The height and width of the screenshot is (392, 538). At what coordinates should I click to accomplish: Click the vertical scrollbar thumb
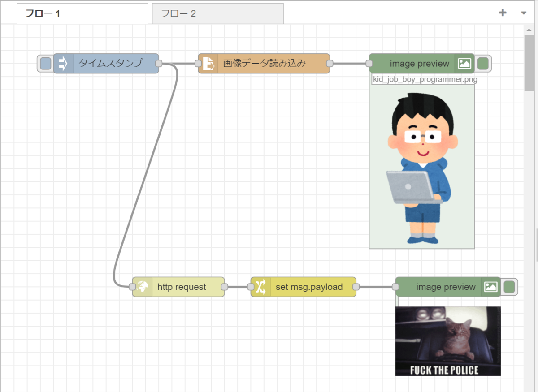point(529,63)
